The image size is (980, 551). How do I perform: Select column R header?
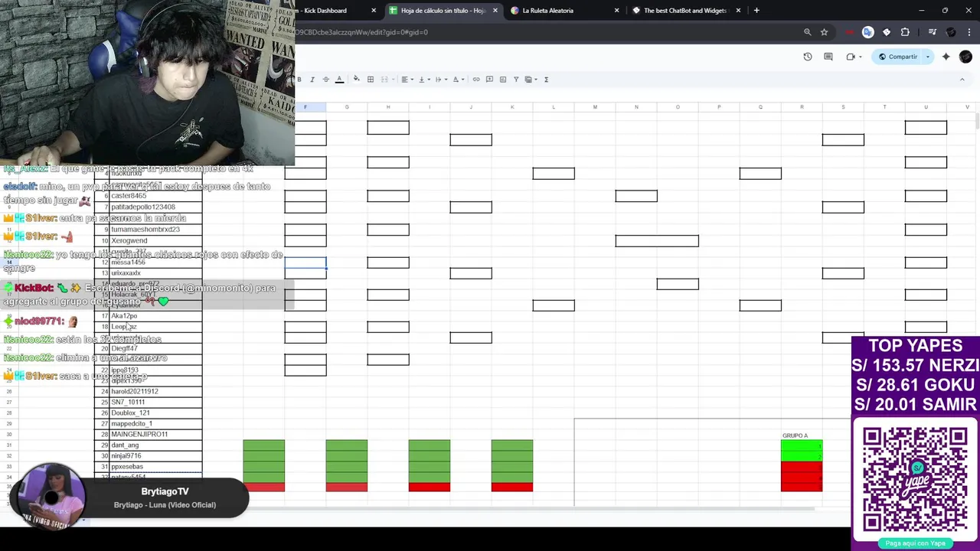tap(802, 107)
